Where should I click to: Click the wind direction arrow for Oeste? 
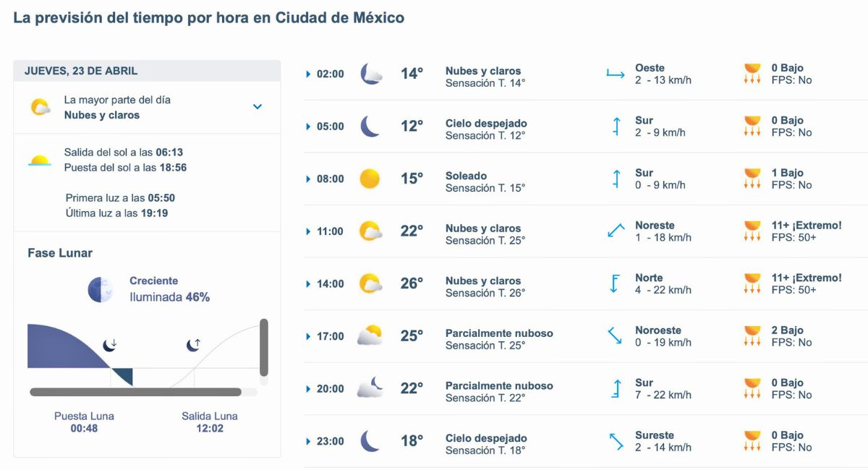615,73
